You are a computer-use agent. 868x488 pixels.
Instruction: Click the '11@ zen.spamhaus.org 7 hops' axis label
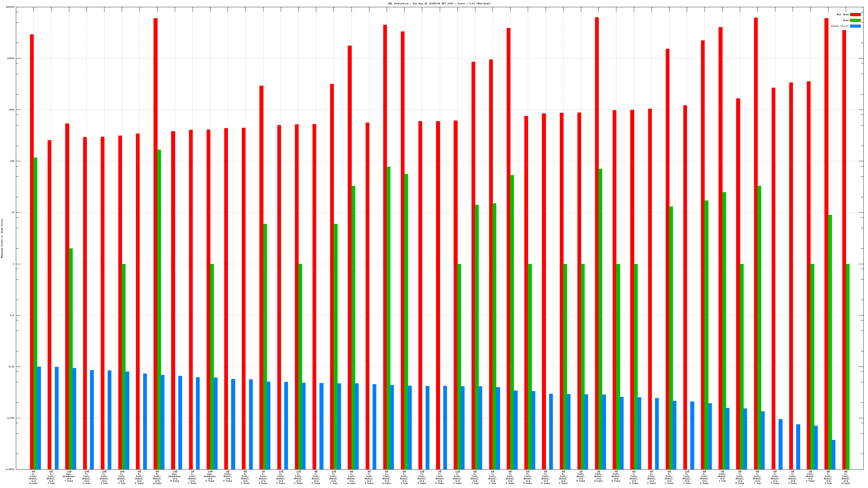coord(69,476)
